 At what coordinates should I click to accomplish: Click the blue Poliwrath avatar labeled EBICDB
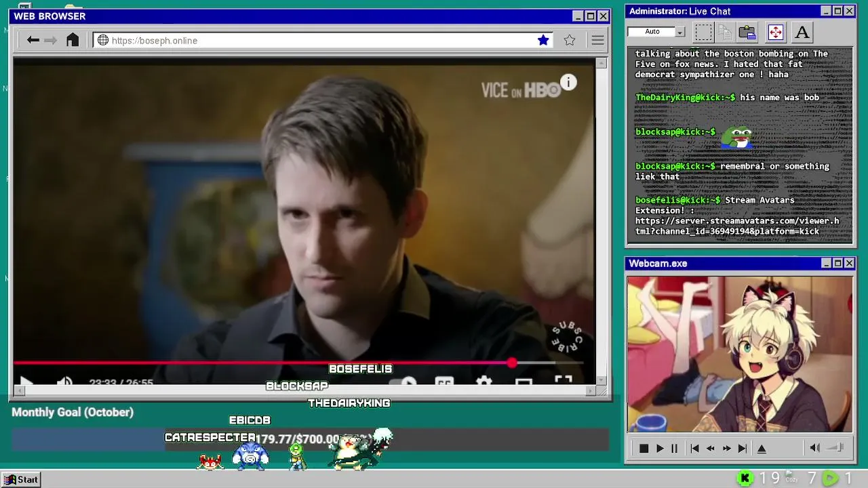pos(250,455)
